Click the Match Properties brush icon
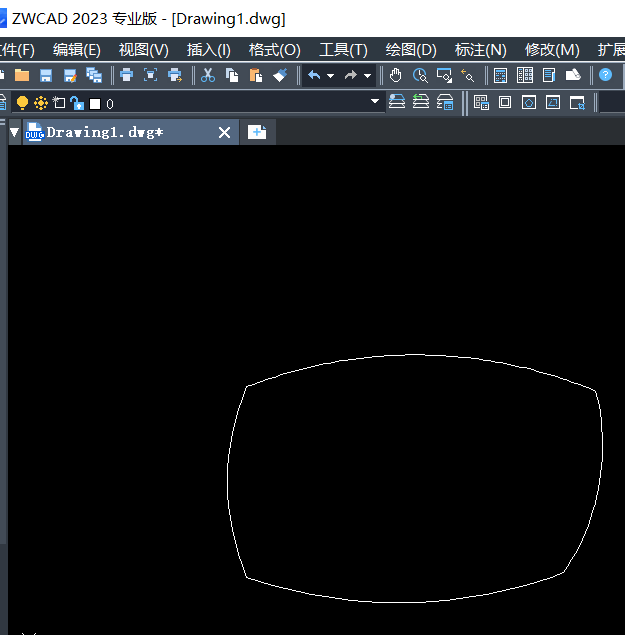The image size is (625, 635). pos(280,75)
